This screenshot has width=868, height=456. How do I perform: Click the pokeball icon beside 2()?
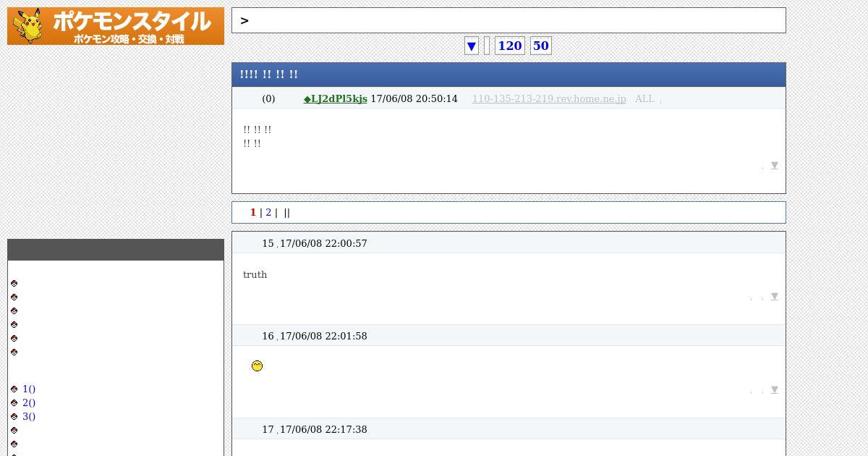click(14, 403)
